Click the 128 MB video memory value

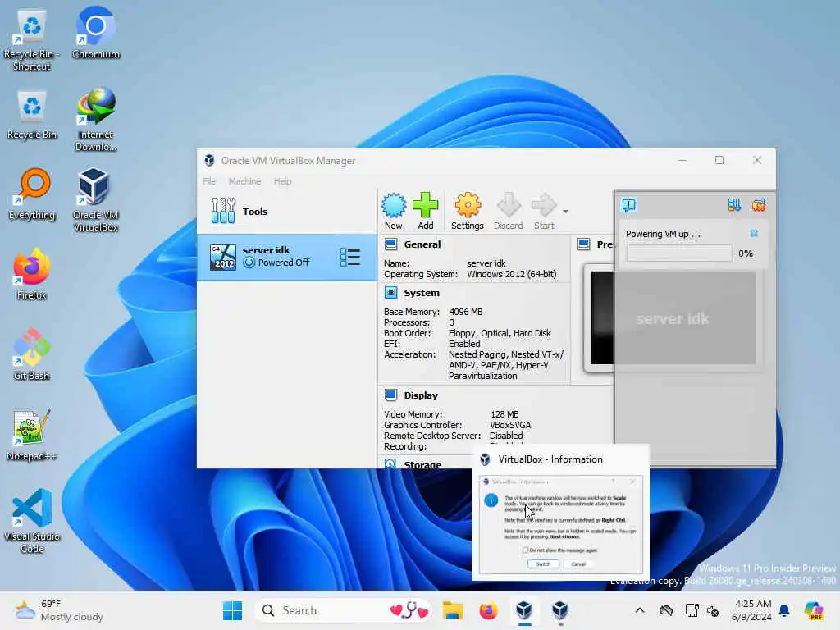(x=504, y=414)
